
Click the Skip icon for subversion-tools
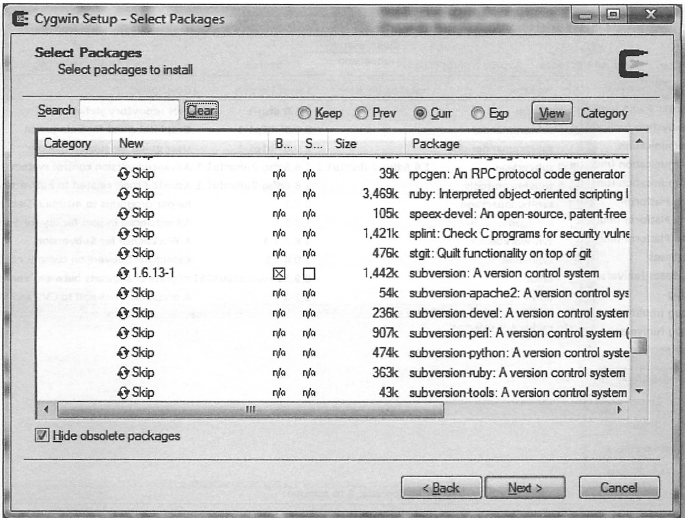point(124,392)
